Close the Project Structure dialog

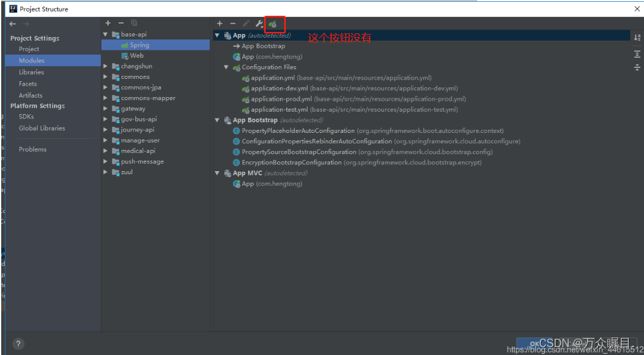637,8
